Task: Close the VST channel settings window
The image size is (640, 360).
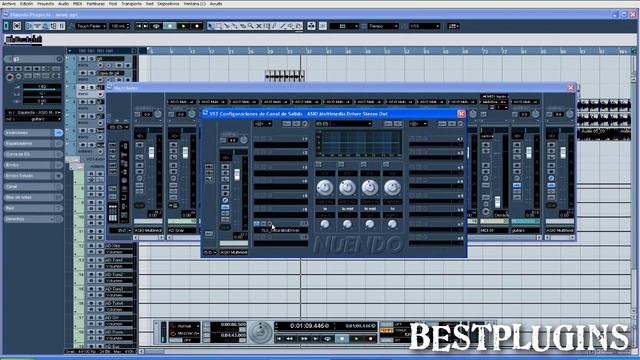Action: pyautogui.click(x=461, y=113)
